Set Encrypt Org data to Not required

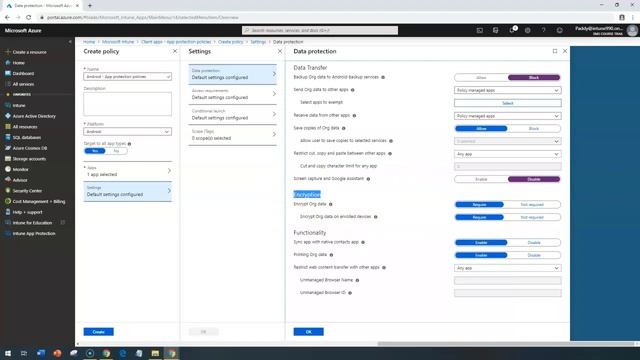[x=532, y=204]
